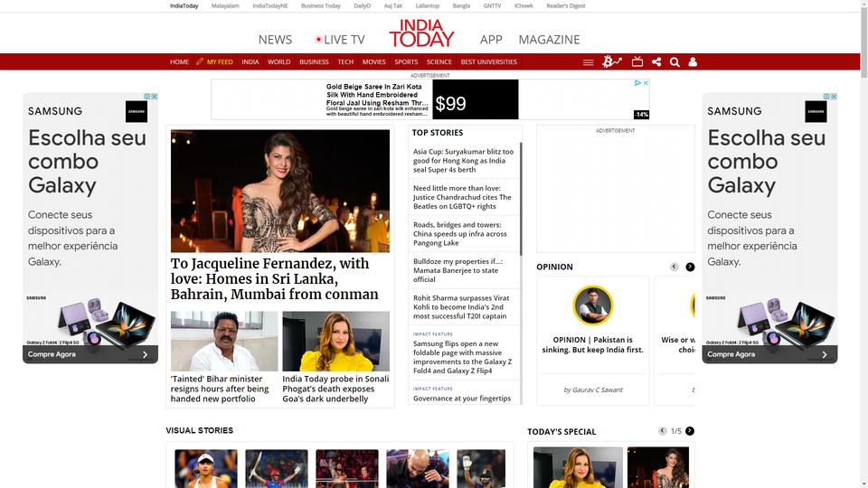Open the NEWS header link
868x488 pixels.
click(x=275, y=40)
